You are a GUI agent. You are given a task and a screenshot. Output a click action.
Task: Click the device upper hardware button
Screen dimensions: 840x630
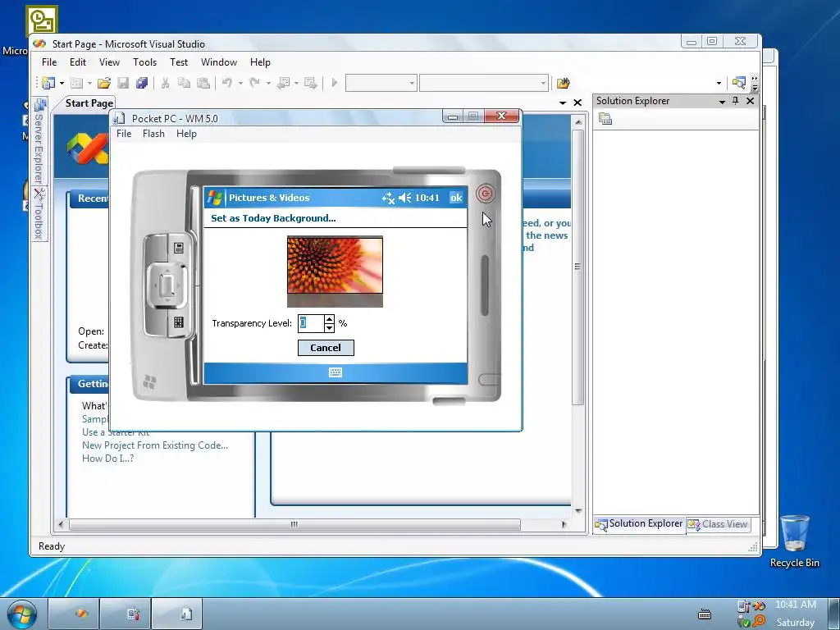178,248
